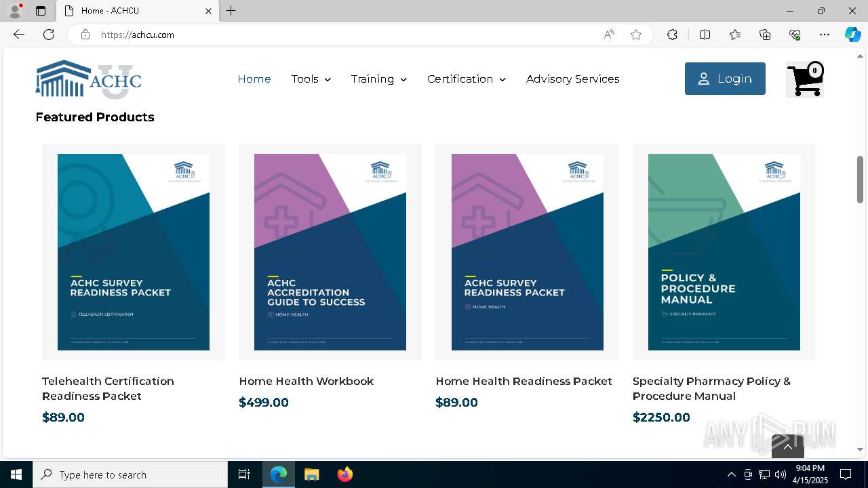The height and width of the screenshot is (488, 868).
Task: Refresh the current page
Action: point(49,35)
